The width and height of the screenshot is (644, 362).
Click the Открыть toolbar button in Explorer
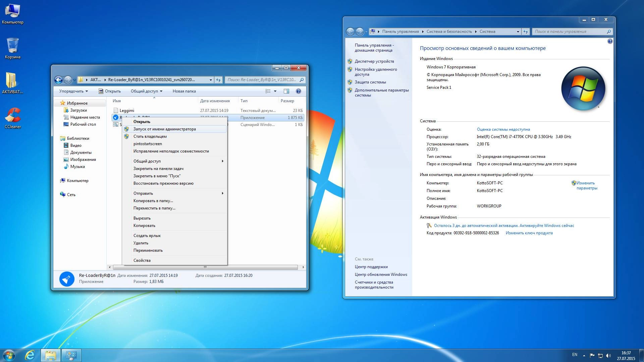pyautogui.click(x=110, y=91)
